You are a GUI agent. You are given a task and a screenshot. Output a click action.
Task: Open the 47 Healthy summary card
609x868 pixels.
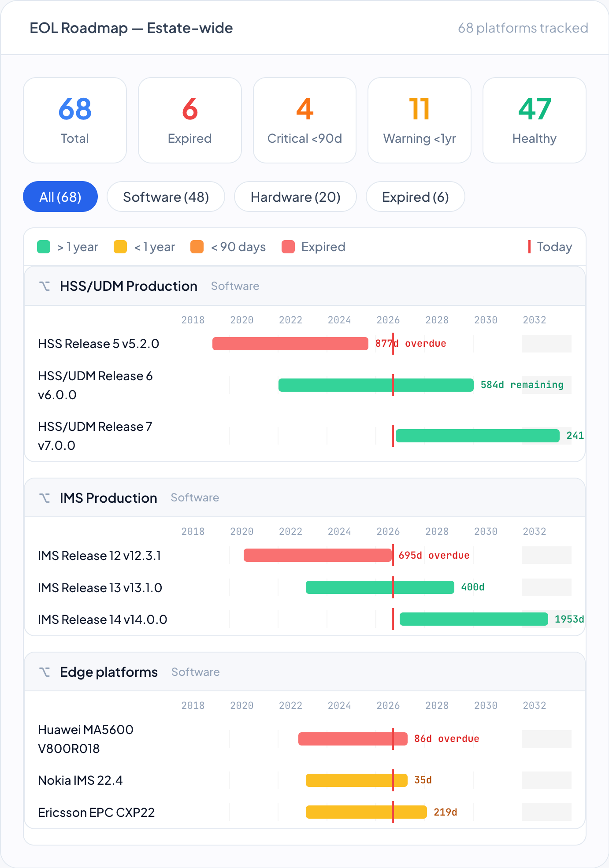tap(535, 120)
